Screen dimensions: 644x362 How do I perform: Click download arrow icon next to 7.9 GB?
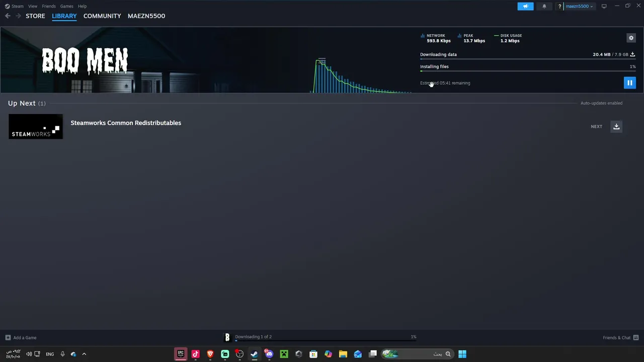point(632,54)
